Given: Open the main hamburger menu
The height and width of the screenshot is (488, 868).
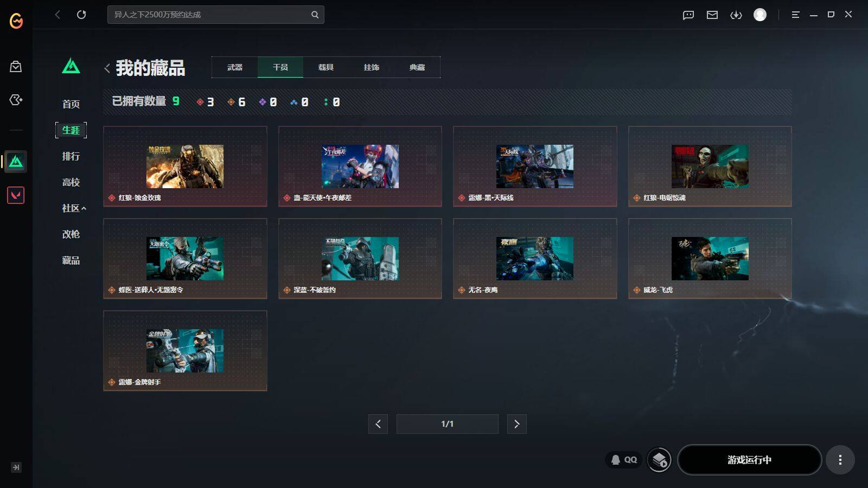Looking at the screenshot, I should (795, 15).
